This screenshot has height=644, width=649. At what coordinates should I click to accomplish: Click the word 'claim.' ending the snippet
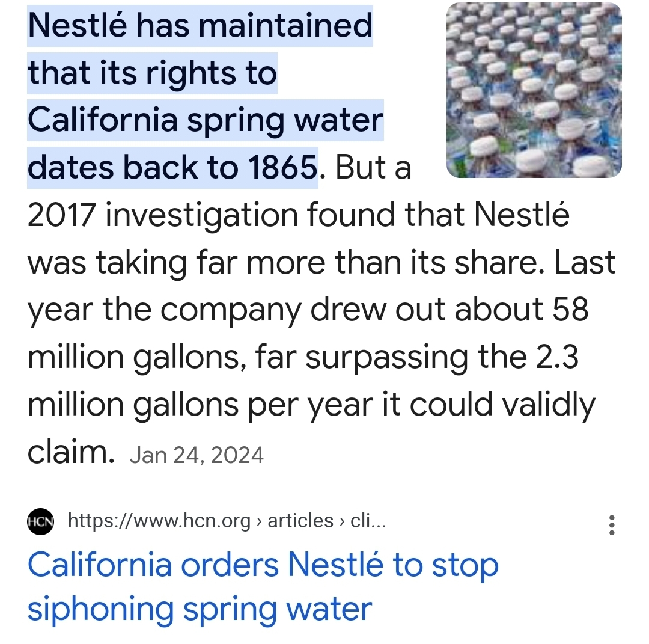(x=71, y=452)
